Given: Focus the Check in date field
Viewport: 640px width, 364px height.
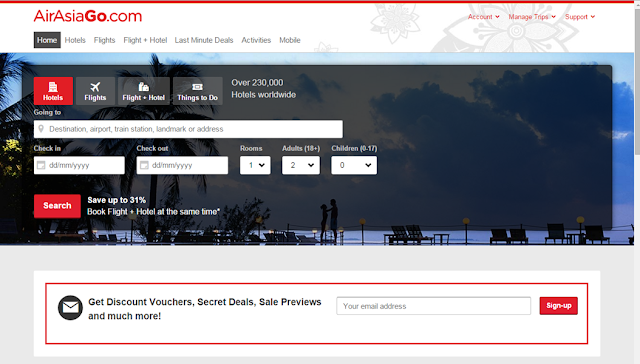Looking at the screenshot, I should point(79,165).
